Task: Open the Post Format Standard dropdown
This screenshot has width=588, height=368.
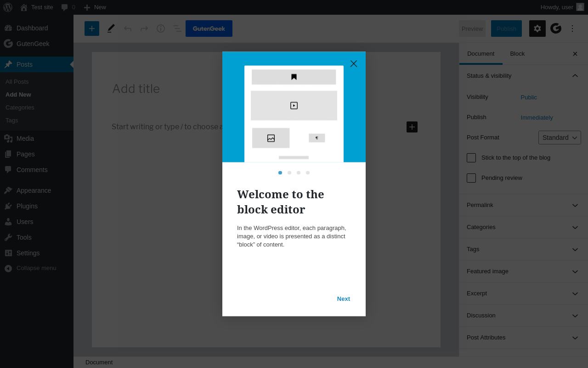Action: (560, 138)
